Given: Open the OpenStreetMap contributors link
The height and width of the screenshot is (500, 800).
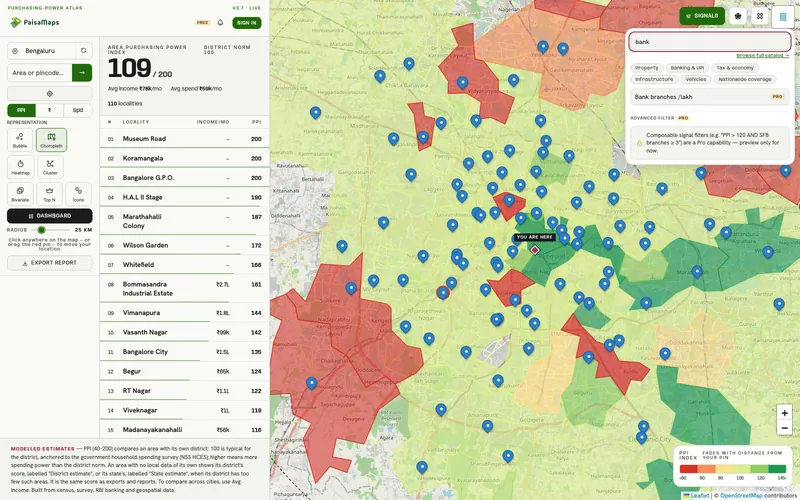Looking at the screenshot, I should (741, 495).
